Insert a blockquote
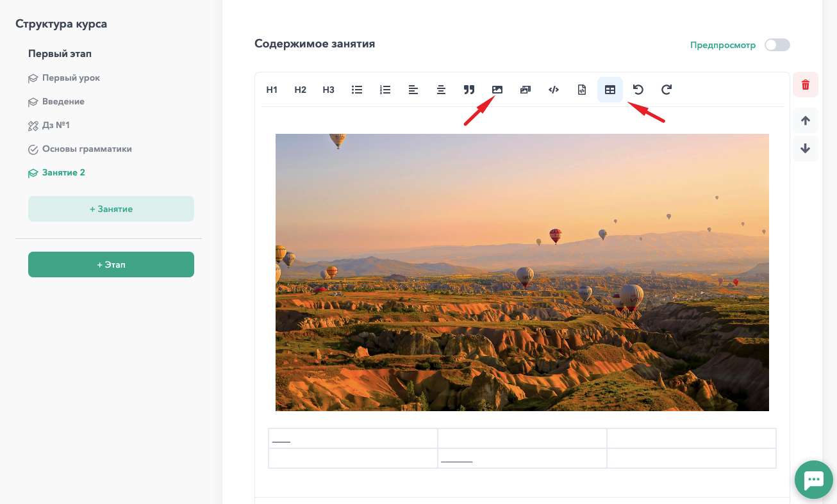Image resolution: width=837 pixels, height=504 pixels. click(x=469, y=90)
